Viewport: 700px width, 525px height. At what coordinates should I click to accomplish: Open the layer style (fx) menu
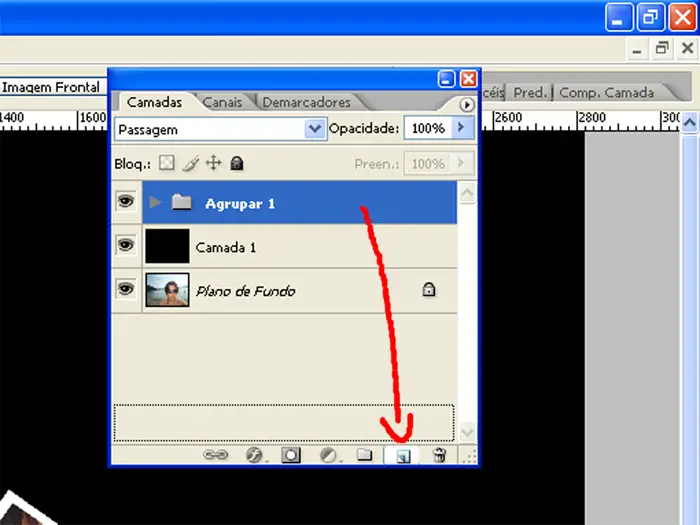(x=254, y=455)
